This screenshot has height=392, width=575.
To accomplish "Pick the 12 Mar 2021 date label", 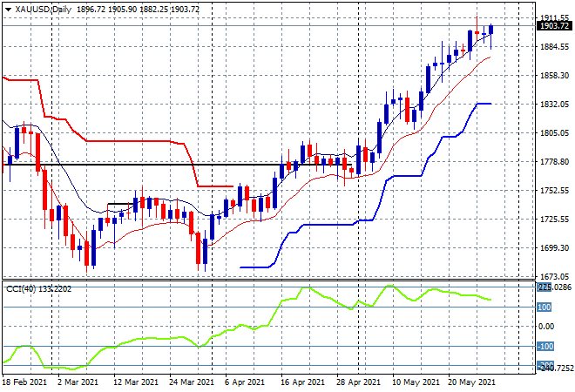I will pos(136,382).
